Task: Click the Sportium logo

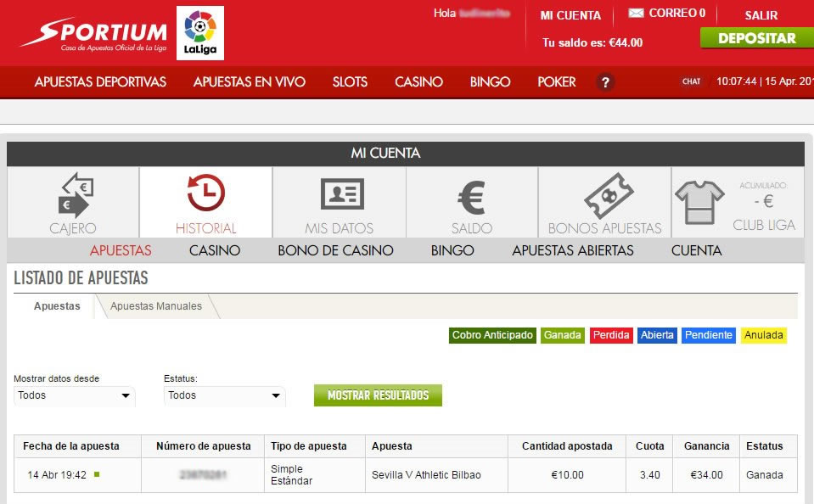Action: point(93,34)
